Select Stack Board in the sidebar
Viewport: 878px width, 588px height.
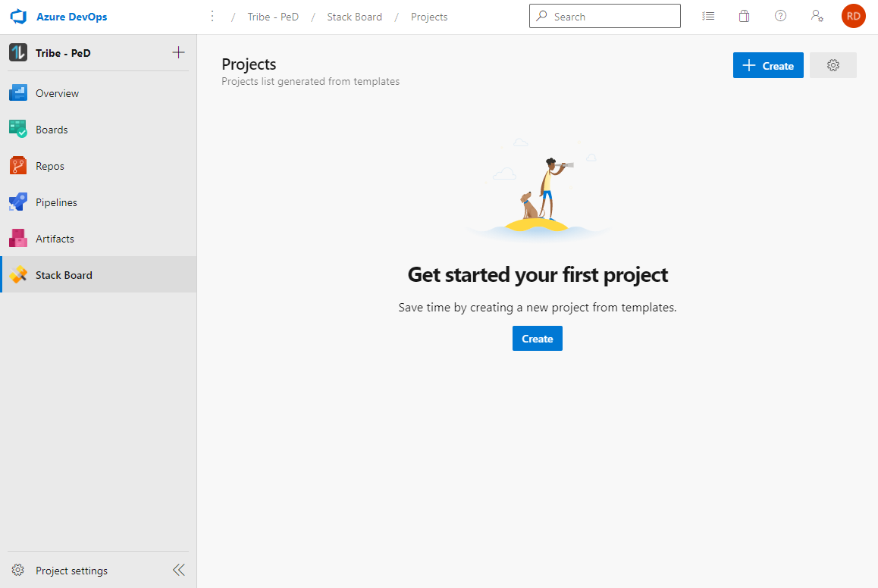99,275
